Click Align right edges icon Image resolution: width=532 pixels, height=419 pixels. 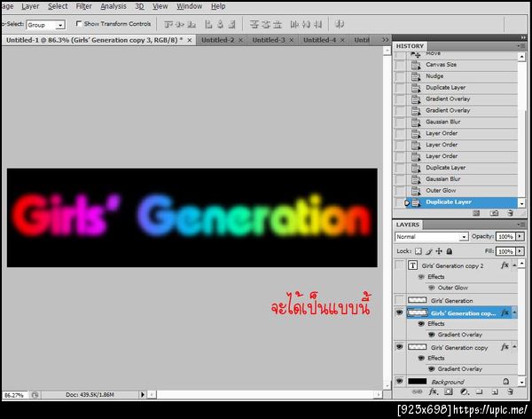pyautogui.click(x=231, y=25)
